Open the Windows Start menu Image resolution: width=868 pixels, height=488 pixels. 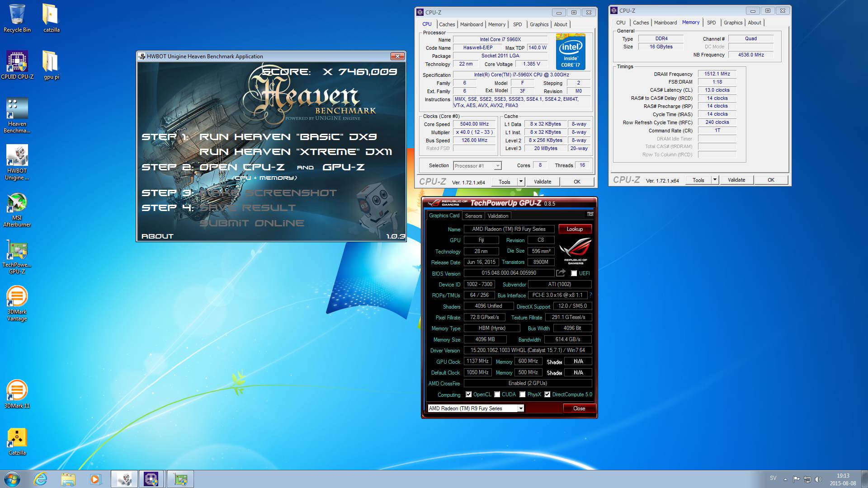12,479
